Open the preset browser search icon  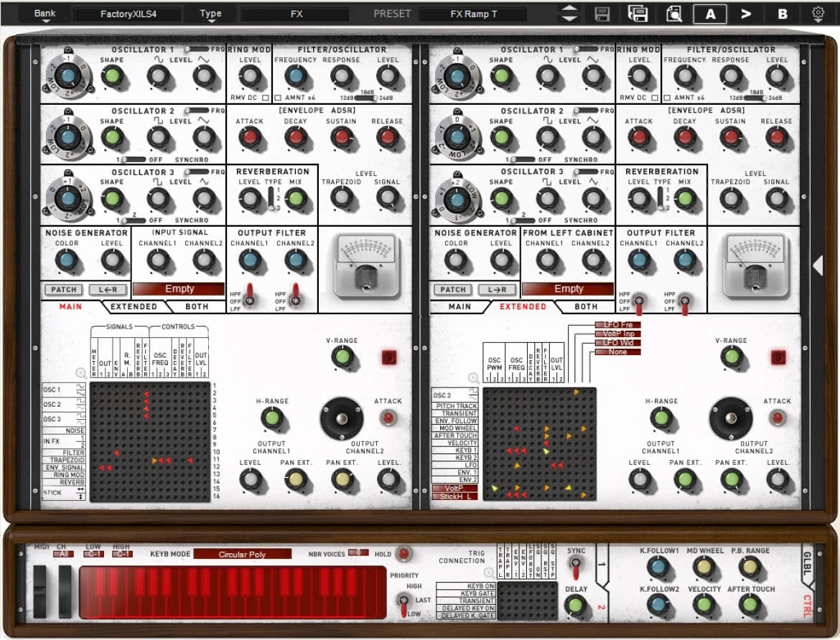coord(674,14)
